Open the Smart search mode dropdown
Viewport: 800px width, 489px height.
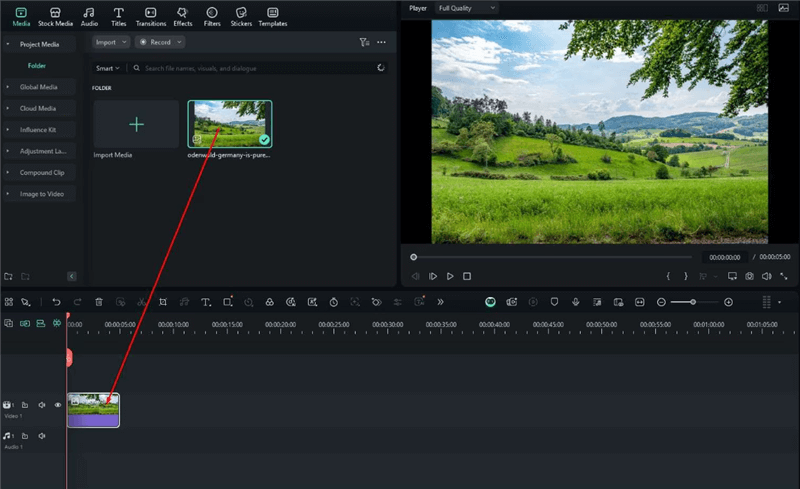pyautogui.click(x=108, y=68)
